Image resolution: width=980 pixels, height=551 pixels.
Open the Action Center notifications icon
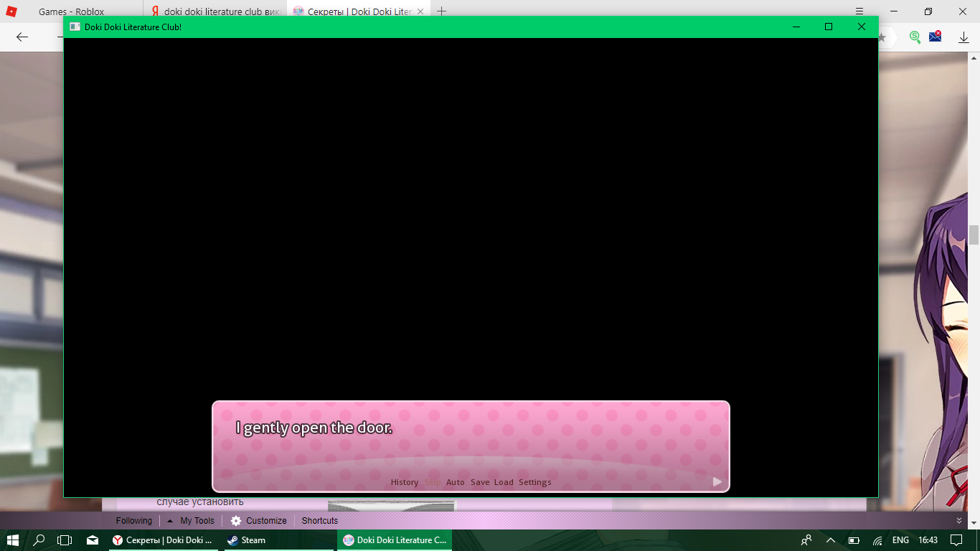pos(956,540)
